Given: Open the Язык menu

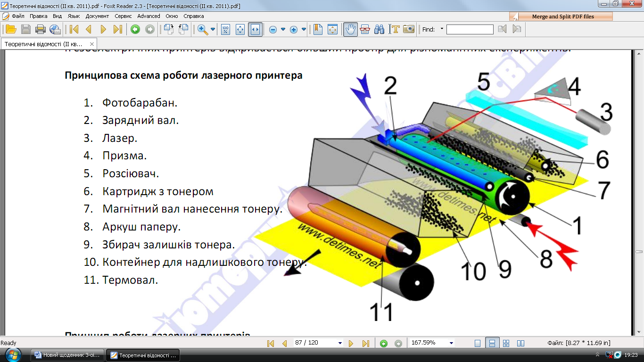Looking at the screenshot, I should click(x=74, y=16).
